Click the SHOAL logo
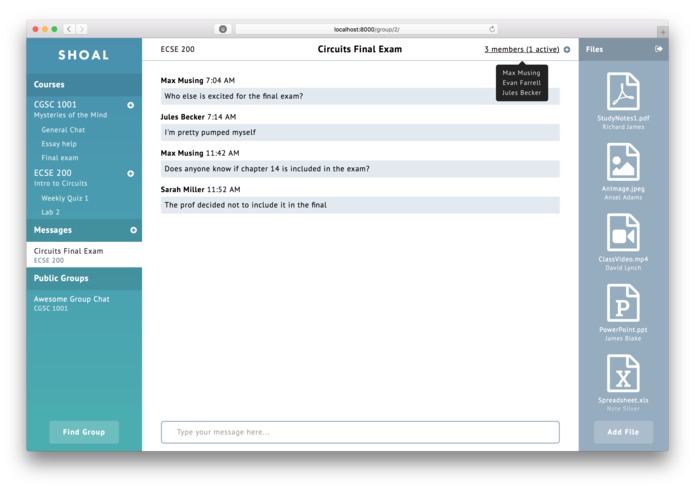This screenshot has height=494, width=695. 84,55
